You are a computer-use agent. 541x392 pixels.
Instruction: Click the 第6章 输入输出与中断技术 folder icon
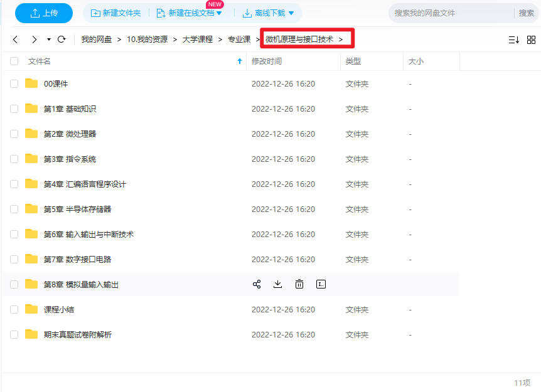point(31,234)
